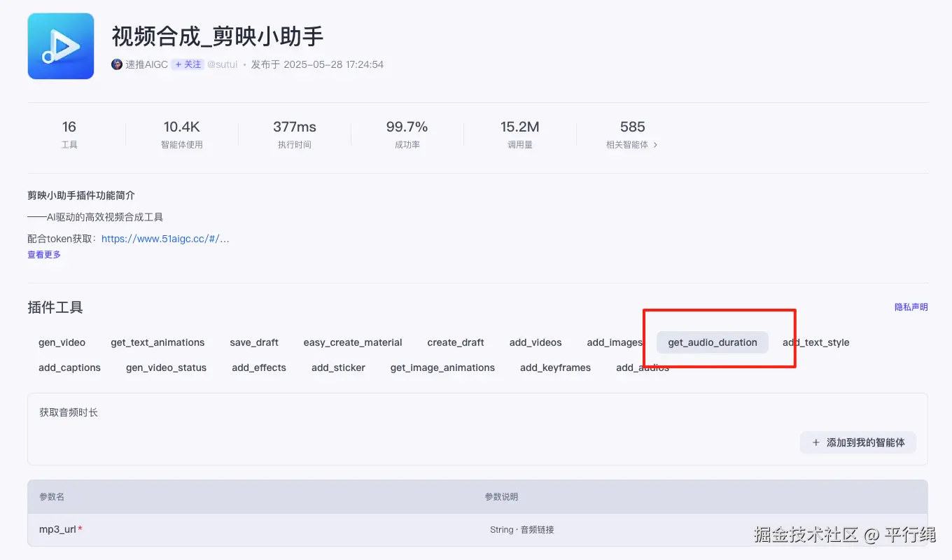Open the 隐私声明 privacy statement link
The width and height of the screenshot is (952, 560).
[x=911, y=307]
